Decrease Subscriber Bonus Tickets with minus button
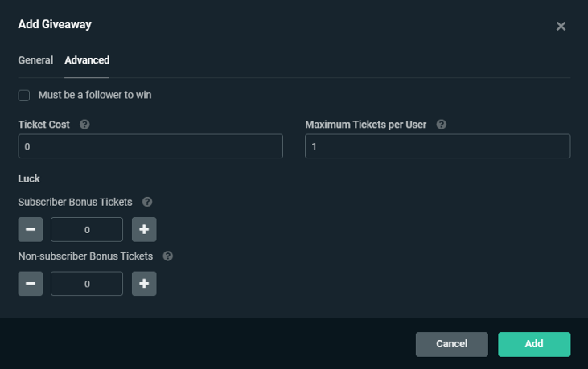The width and height of the screenshot is (588, 369). [x=30, y=229]
